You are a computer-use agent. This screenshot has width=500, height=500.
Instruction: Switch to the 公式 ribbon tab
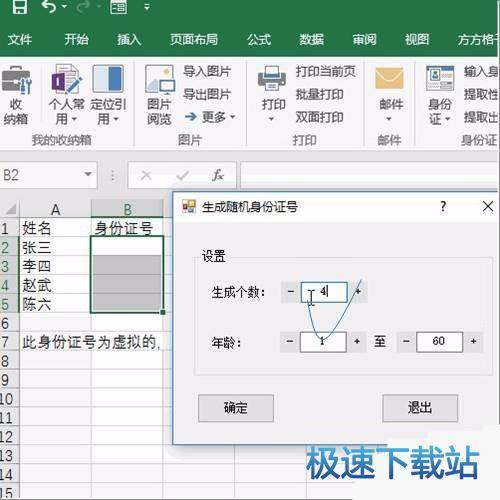pos(259,40)
